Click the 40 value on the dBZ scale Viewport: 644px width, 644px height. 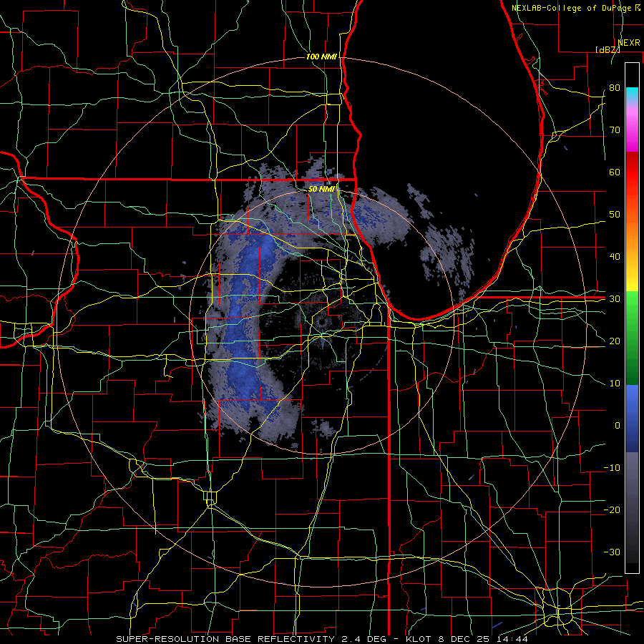(x=615, y=257)
